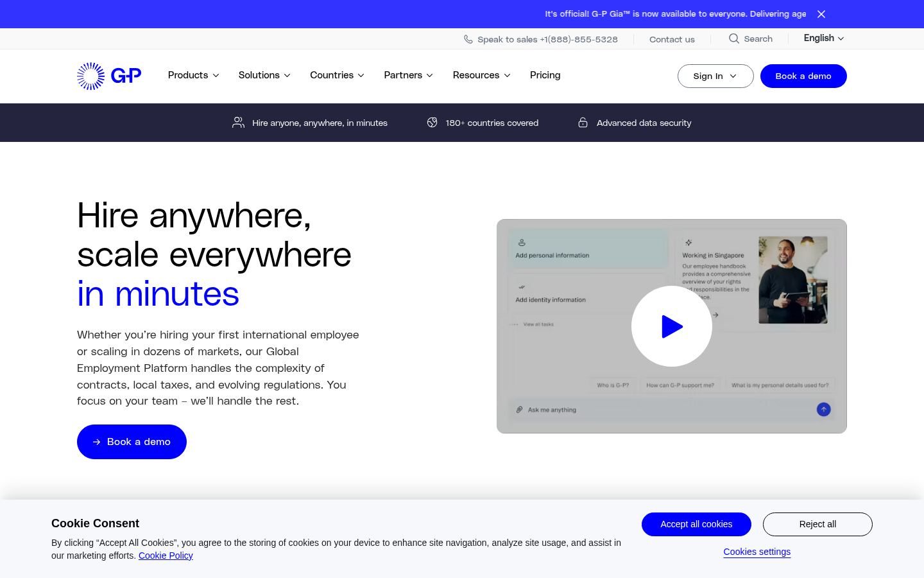Click 'What is my personal details used for?' chip
This screenshot has height=578, width=924.
click(x=780, y=385)
